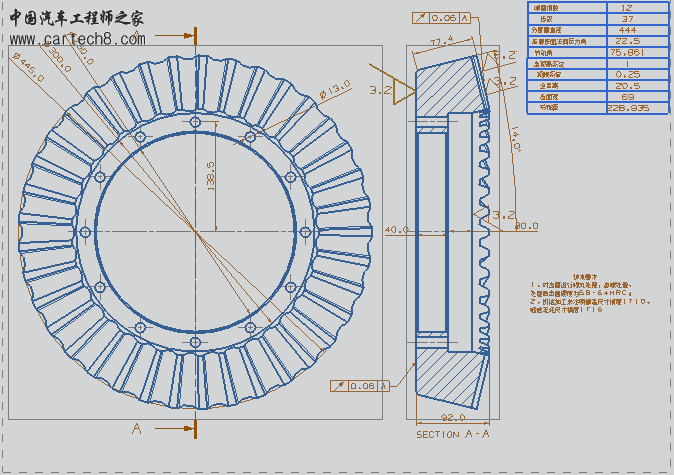Click the table value 444
The width and height of the screenshot is (674, 475).
[x=627, y=30]
